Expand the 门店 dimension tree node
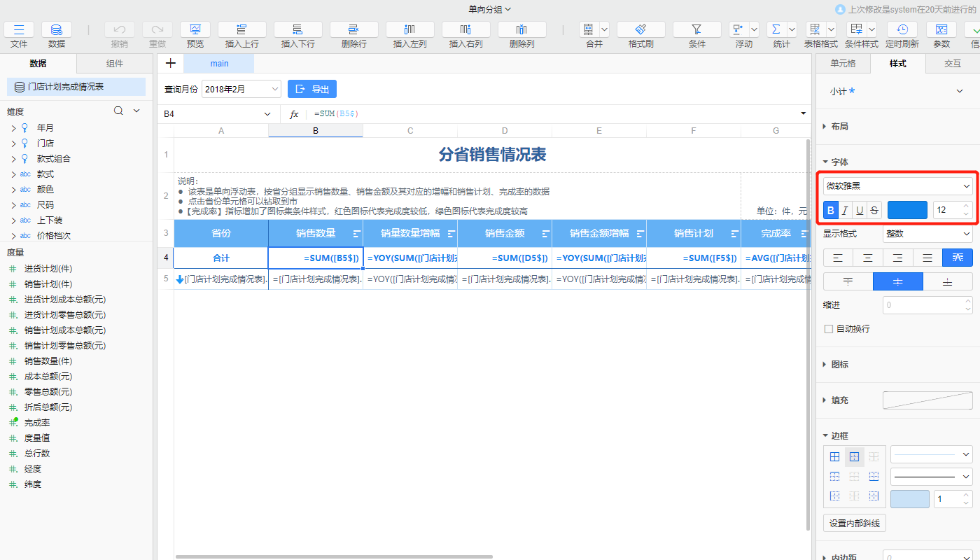The width and height of the screenshot is (980, 560). 13,143
